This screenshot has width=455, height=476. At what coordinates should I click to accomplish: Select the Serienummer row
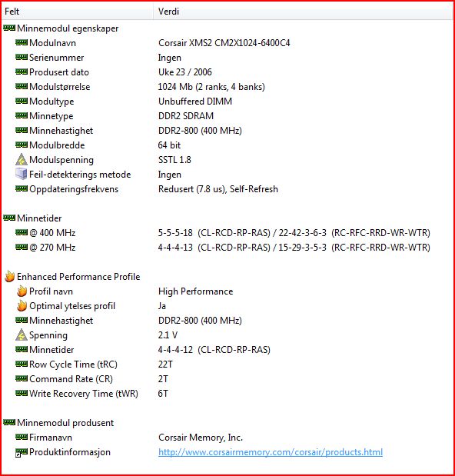pyautogui.click(x=227, y=58)
